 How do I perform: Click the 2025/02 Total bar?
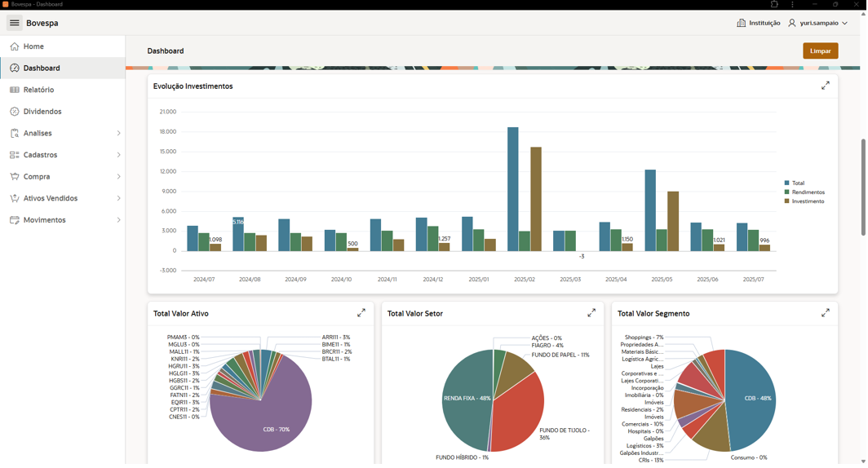click(513, 189)
